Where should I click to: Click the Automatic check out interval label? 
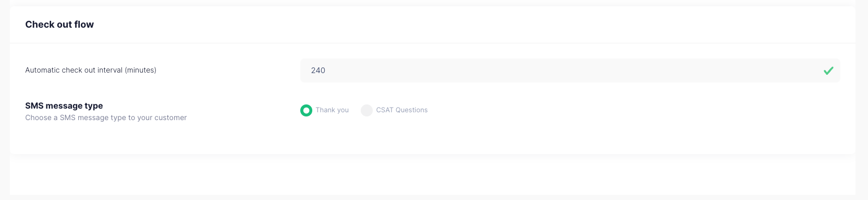pos(91,70)
